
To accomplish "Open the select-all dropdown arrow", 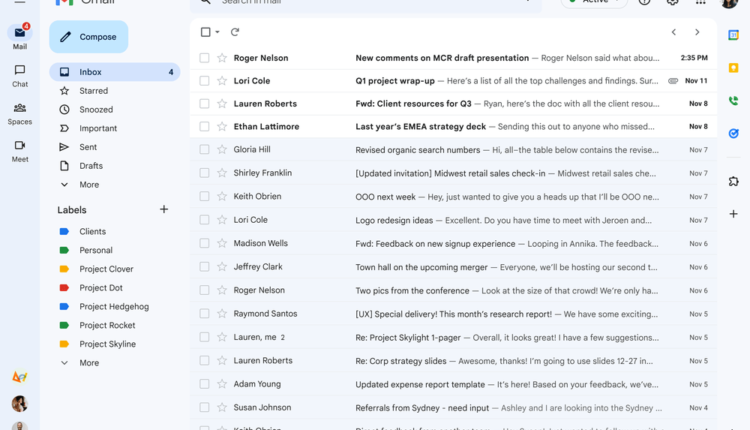I will (x=217, y=32).
